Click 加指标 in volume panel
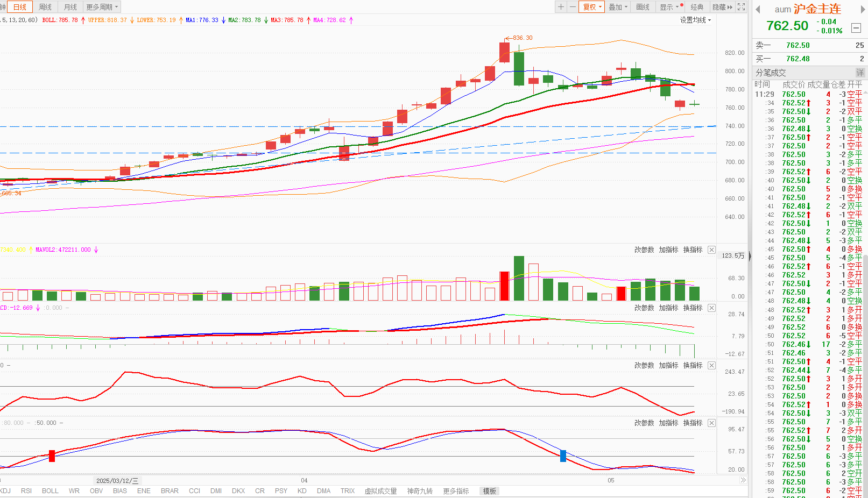Viewport: 868px width, 498px height. coord(668,250)
